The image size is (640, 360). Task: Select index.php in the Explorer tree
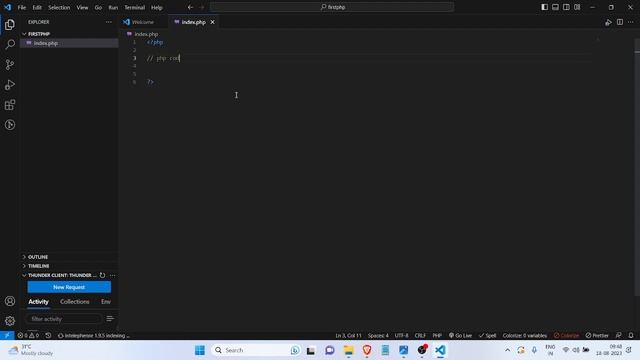point(69,43)
